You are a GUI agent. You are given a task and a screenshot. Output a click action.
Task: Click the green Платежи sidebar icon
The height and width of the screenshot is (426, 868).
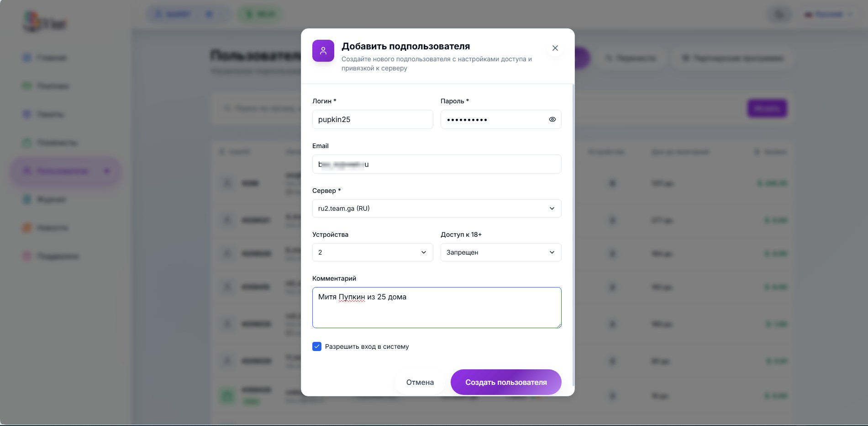click(x=27, y=86)
